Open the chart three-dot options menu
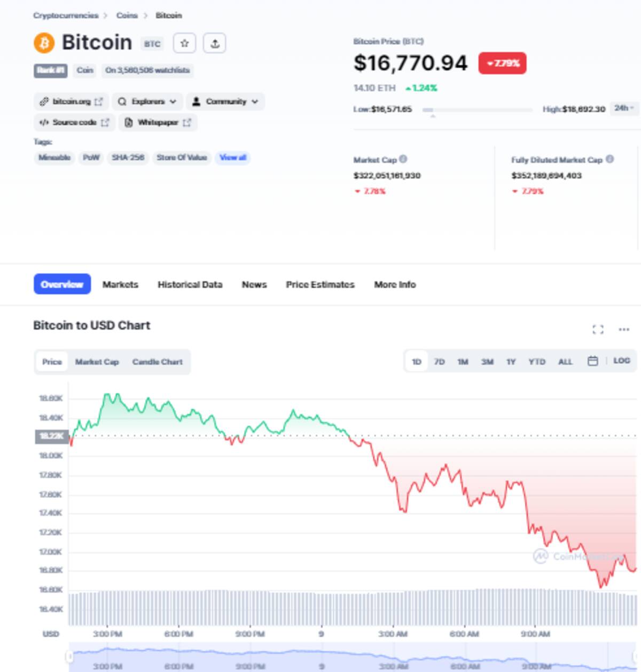 tap(624, 330)
